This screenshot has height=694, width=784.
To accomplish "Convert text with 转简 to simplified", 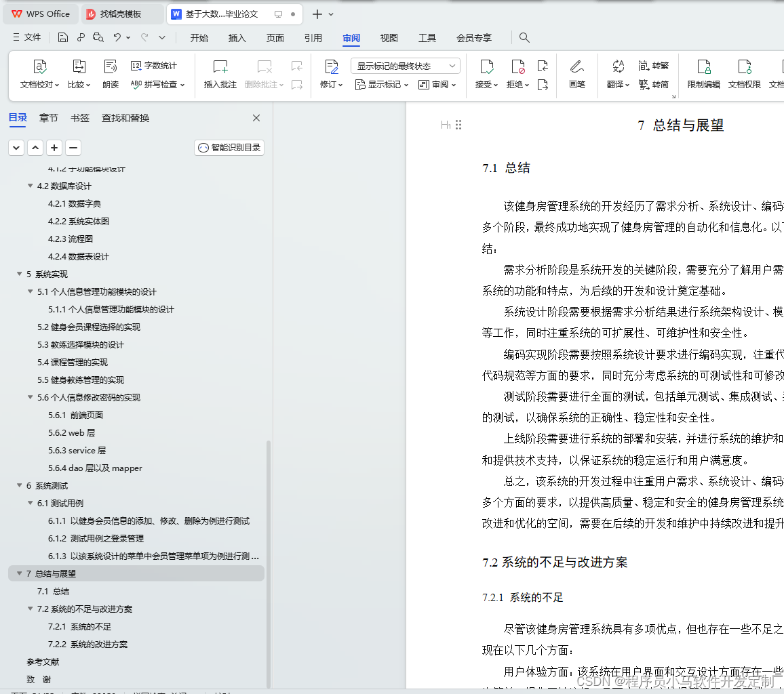I will click(653, 85).
